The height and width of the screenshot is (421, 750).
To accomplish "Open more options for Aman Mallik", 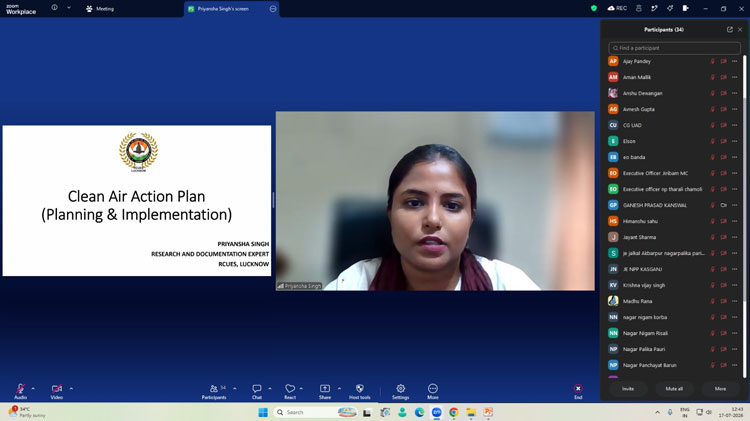I will 735,77.
